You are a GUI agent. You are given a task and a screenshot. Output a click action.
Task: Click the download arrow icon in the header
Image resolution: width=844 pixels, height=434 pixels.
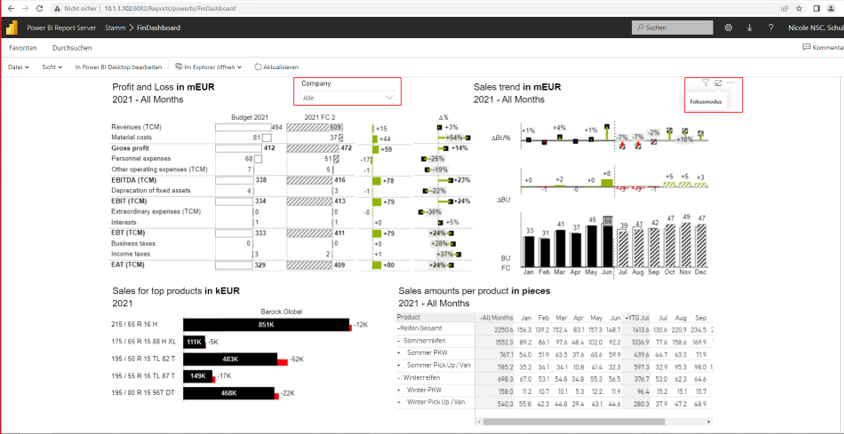[749, 27]
